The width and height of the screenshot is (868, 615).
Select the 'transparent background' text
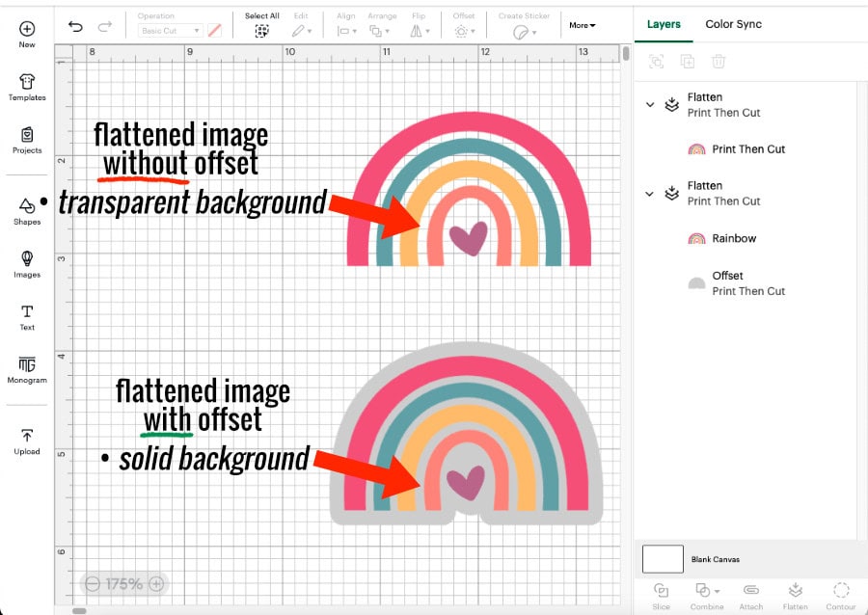click(x=193, y=202)
